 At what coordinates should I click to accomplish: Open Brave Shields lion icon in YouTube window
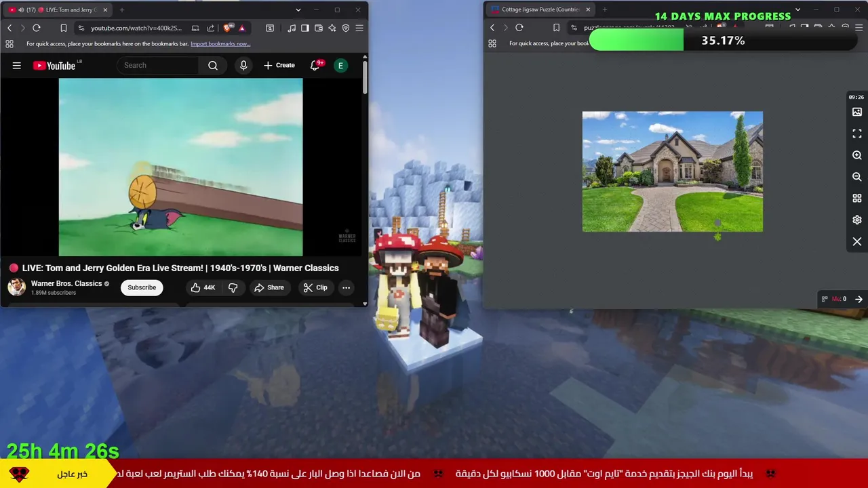[227, 28]
